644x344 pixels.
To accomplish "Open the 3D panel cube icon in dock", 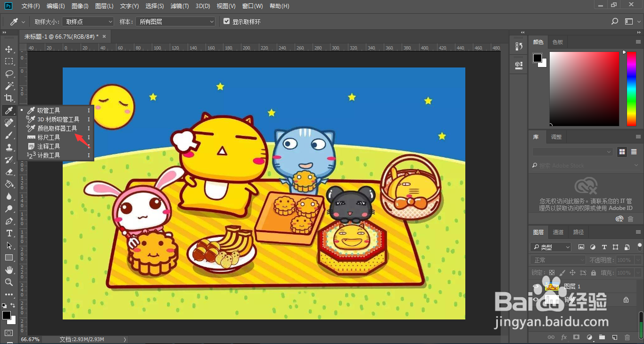I will [x=519, y=65].
